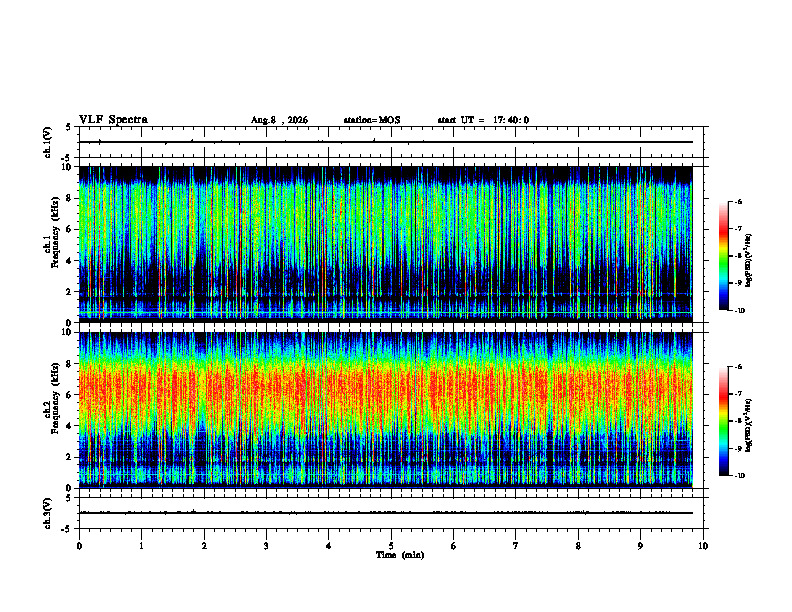This screenshot has height=612, width=792.
Task: Click the x-axis tick label "1"
Action: pyautogui.click(x=141, y=546)
